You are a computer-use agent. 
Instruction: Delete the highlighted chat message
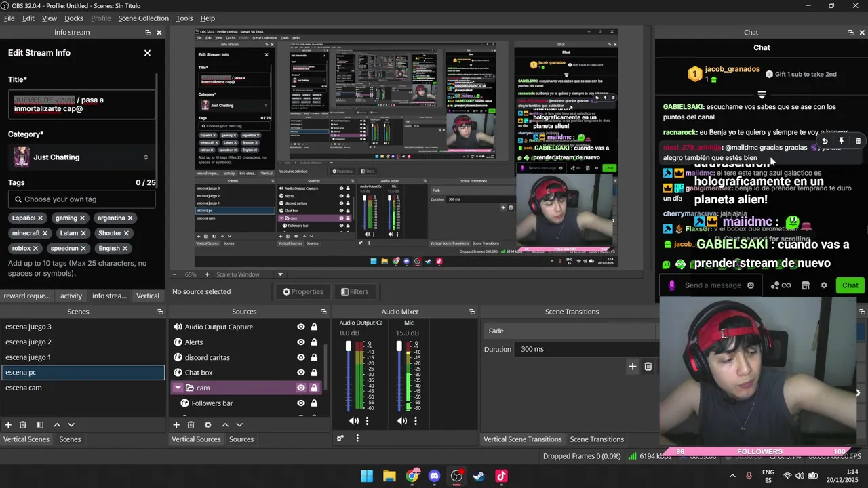coord(858,141)
